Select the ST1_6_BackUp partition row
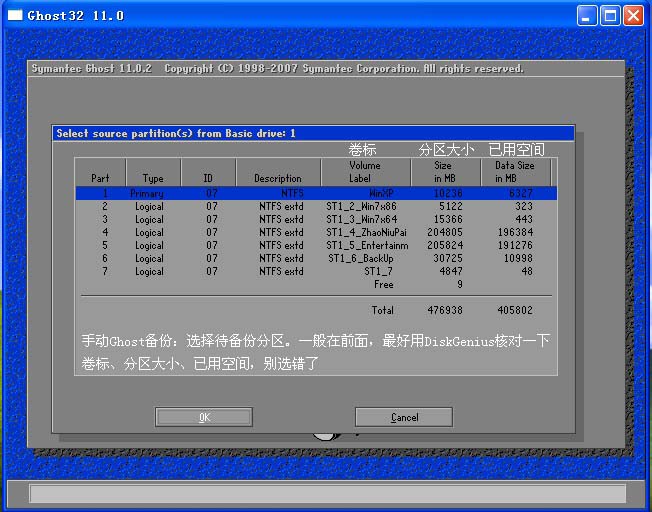 tap(316, 258)
